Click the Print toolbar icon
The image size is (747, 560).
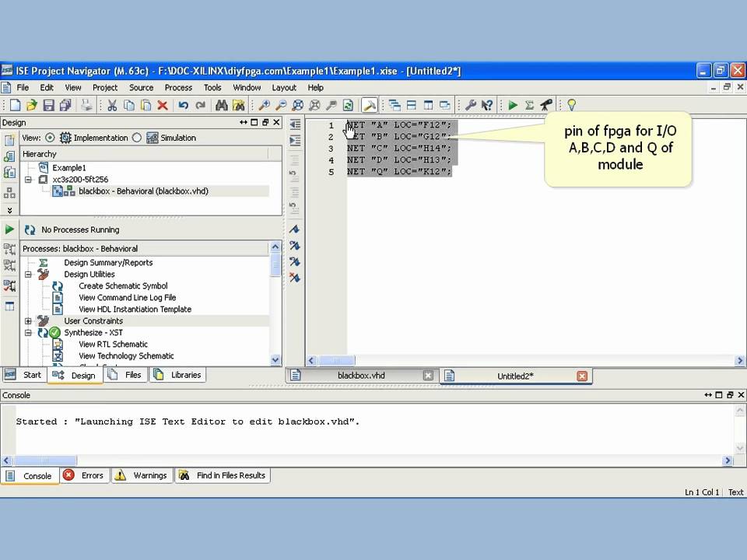click(86, 105)
